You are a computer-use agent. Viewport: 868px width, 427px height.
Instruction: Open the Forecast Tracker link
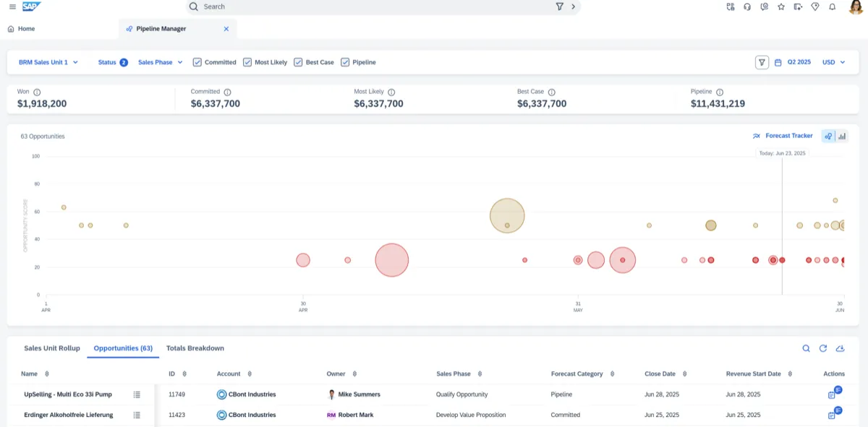[788, 135]
